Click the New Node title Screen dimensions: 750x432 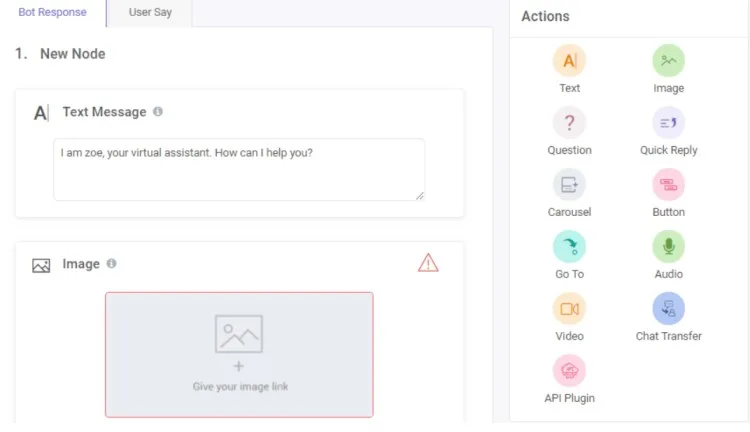click(x=72, y=54)
